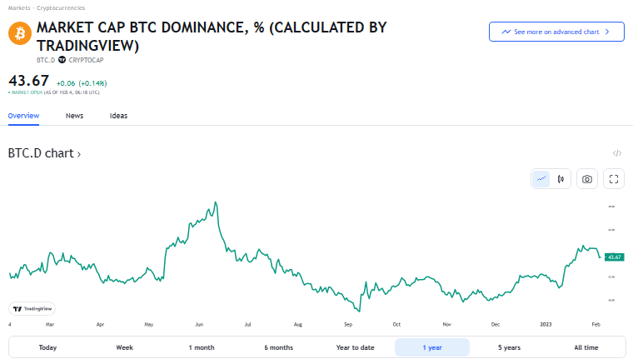Click the Mar label on time axis
Viewport: 633px width, 364px height.
(x=50, y=325)
